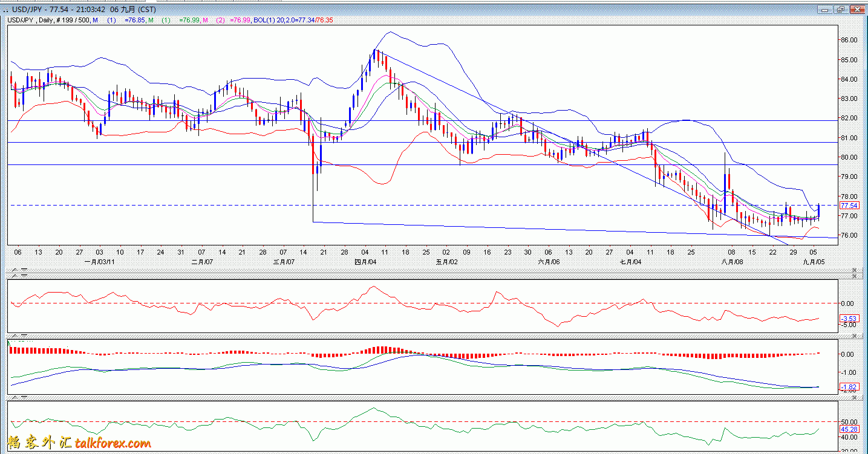Viewport: 868px width, 454px height.
Task: Move the MACD histogram pane up
Action: coord(15,336)
